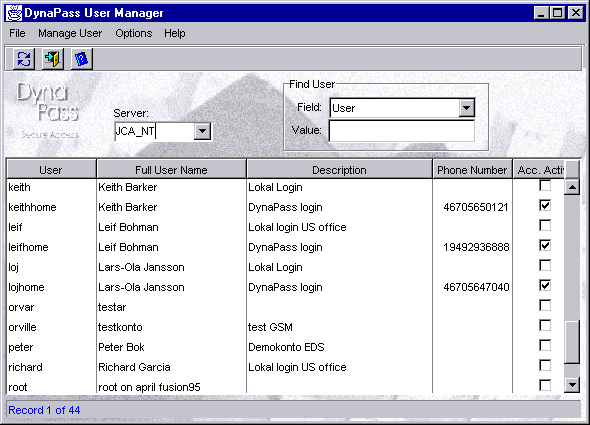The width and height of the screenshot is (590, 425).
Task: Click the DynaPass title bar app icon
Action: click(x=14, y=13)
